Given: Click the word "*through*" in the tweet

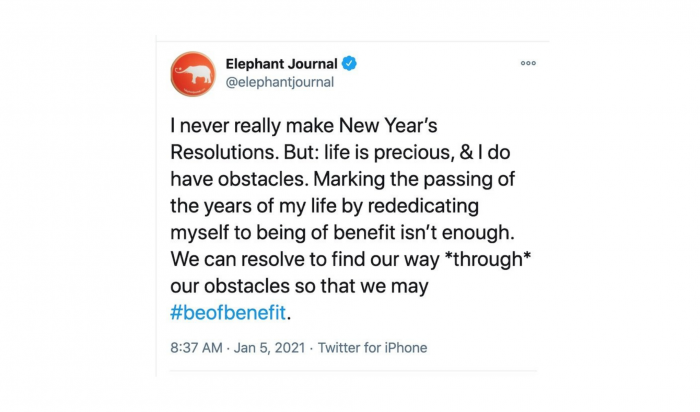Looking at the screenshot, I should [489, 259].
